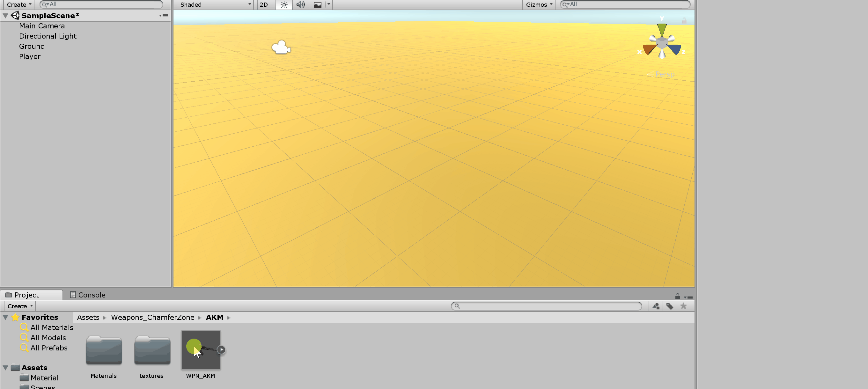Click save search star icon
The image size is (868, 389).
pos(683,306)
